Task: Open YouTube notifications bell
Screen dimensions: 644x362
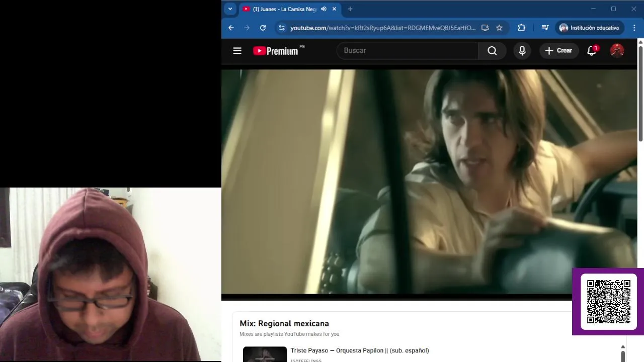Action: 592,50
